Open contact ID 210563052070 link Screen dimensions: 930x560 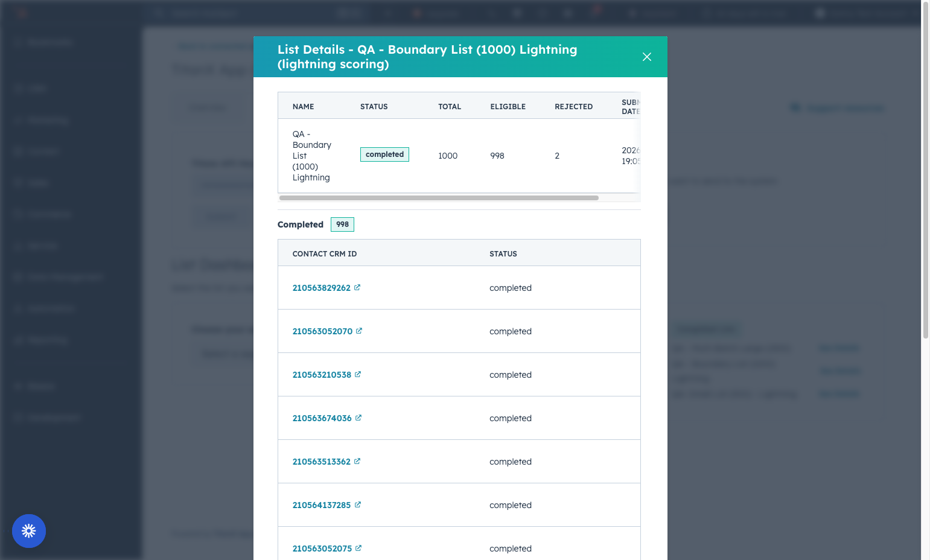322,331
